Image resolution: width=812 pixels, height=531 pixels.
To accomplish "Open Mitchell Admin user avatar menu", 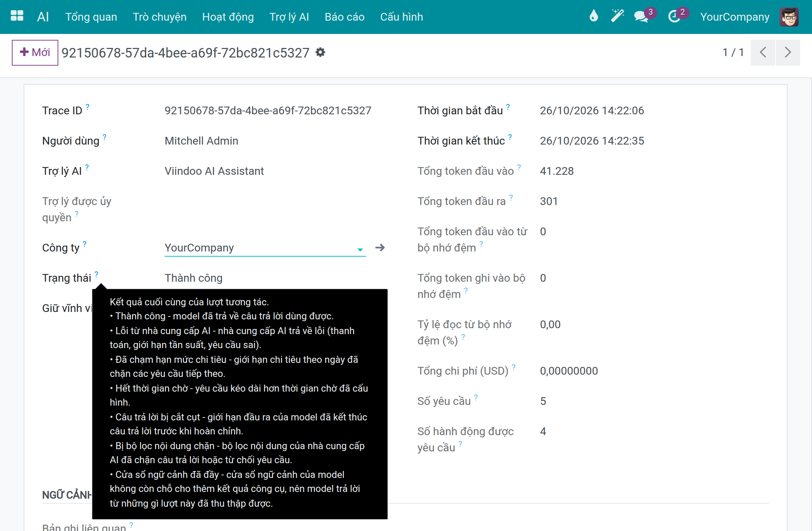I will [789, 17].
